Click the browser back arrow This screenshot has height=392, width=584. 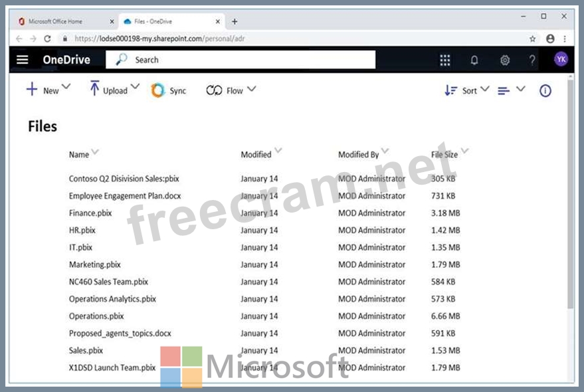[x=19, y=39]
